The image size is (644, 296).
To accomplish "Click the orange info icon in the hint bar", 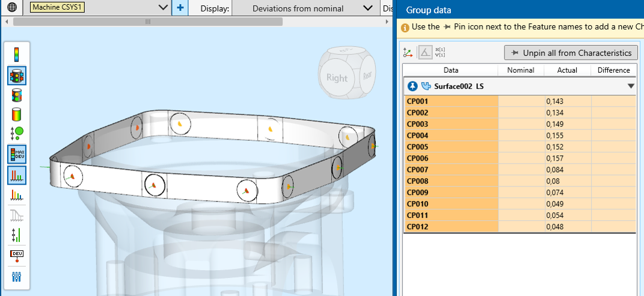I will pos(405,27).
